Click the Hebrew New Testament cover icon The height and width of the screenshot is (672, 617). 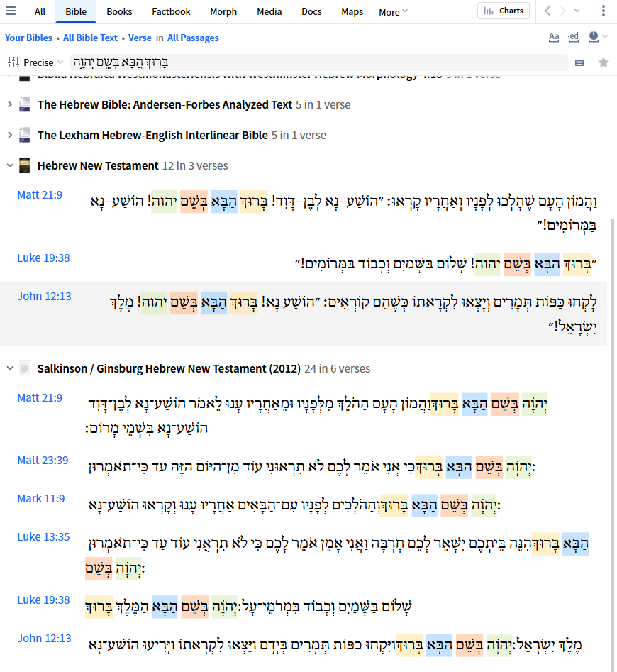[24, 165]
